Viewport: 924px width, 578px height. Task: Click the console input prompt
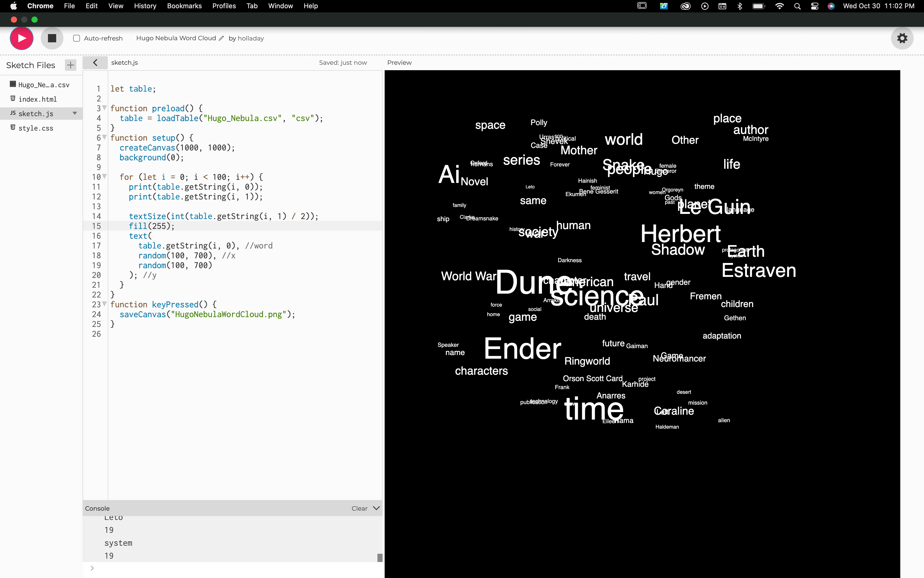pyautogui.click(x=233, y=568)
